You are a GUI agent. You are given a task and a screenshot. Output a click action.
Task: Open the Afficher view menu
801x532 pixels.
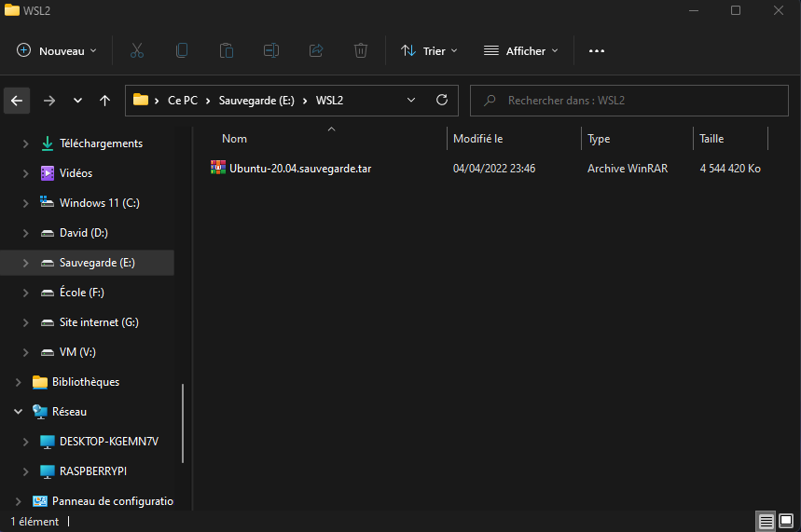click(521, 50)
